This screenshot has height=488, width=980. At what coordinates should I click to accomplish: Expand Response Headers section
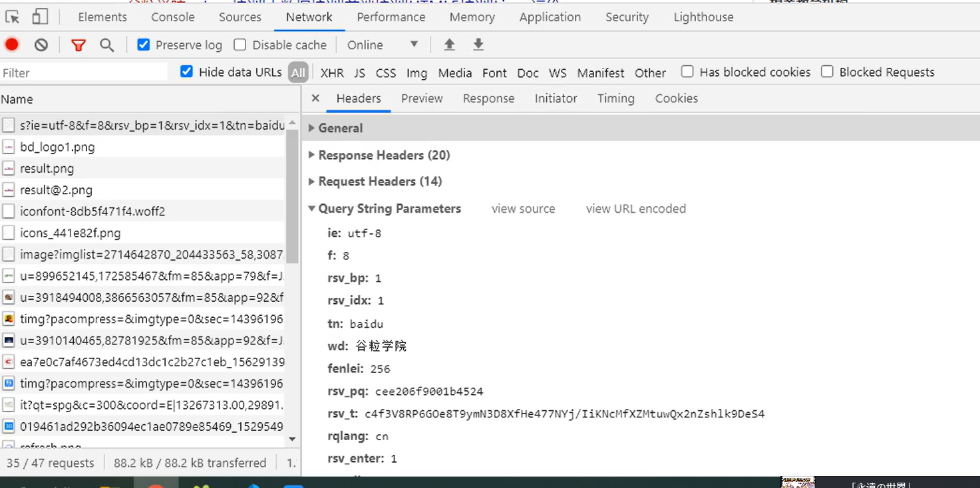(384, 155)
